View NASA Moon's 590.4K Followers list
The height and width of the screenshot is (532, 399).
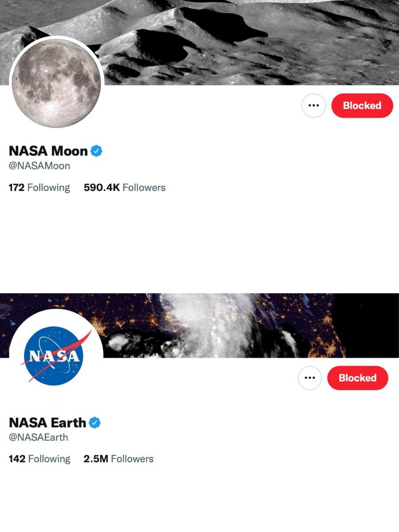click(x=125, y=188)
